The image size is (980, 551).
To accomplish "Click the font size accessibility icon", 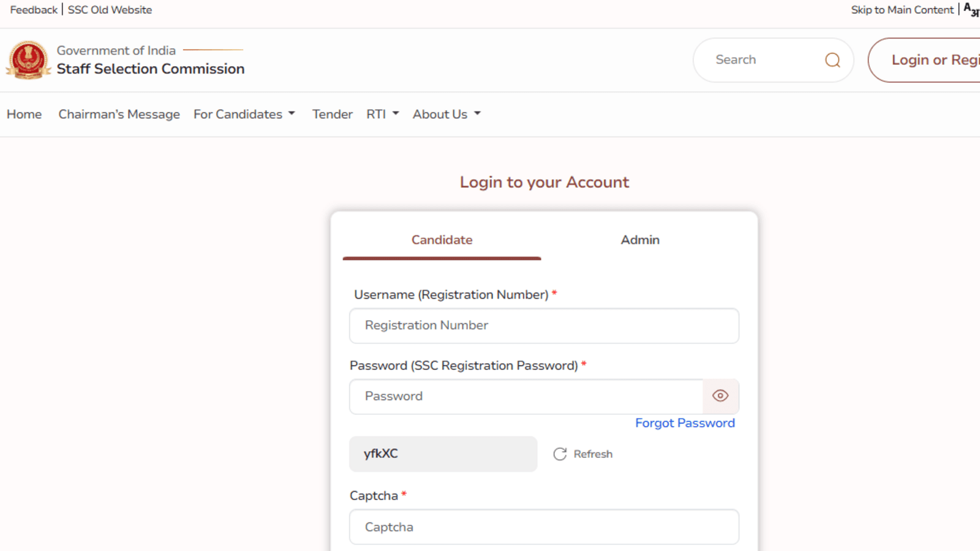I will (x=971, y=10).
